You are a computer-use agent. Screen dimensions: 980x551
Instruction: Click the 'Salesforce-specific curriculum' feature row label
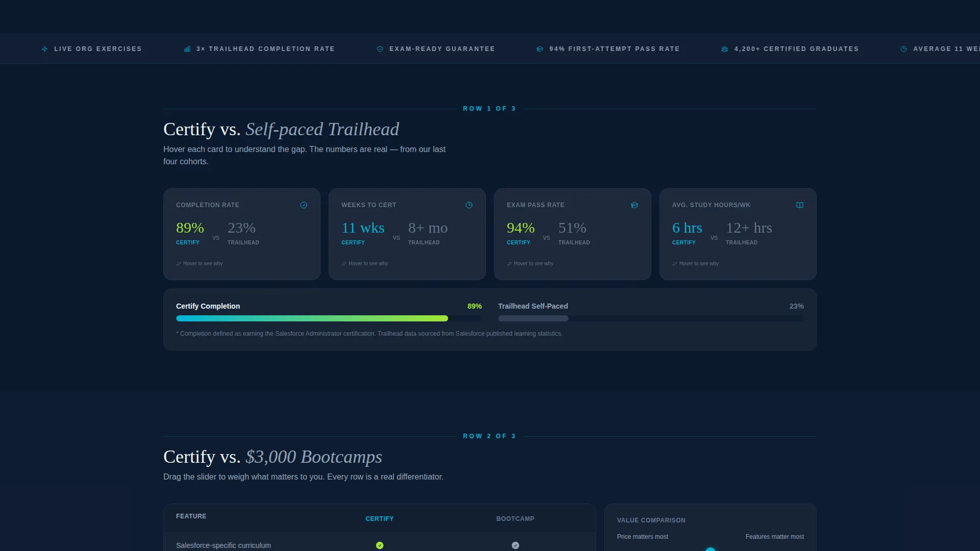[x=224, y=545]
